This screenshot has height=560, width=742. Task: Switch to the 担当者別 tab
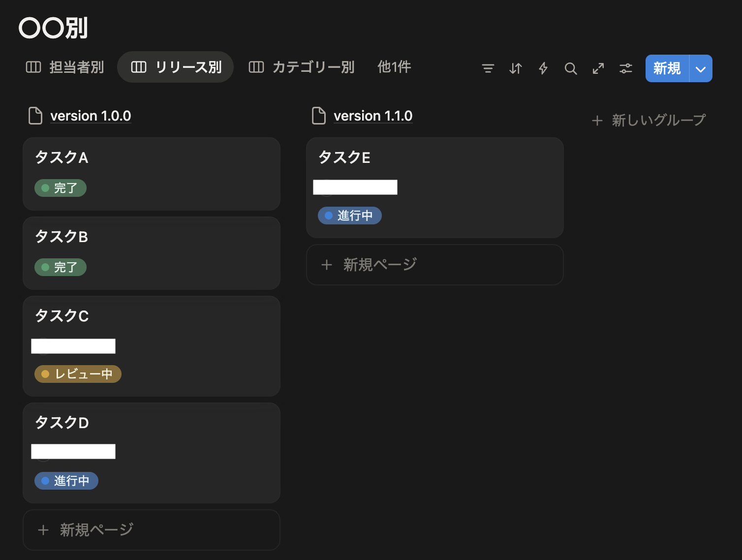click(65, 67)
